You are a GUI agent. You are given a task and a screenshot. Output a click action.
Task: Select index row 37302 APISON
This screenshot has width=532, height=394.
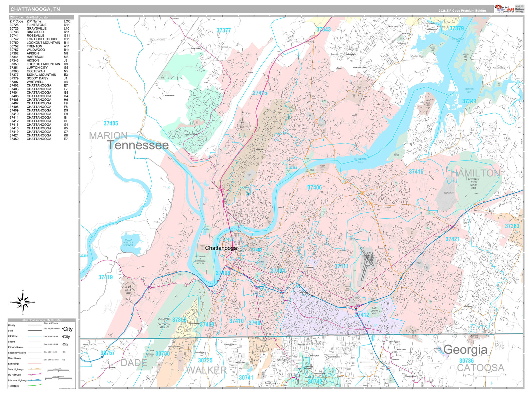[40, 53]
